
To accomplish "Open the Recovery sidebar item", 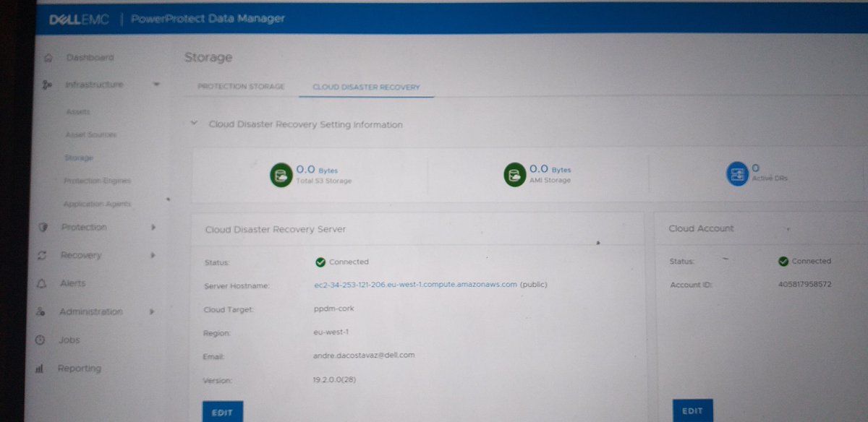I will tap(81, 255).
